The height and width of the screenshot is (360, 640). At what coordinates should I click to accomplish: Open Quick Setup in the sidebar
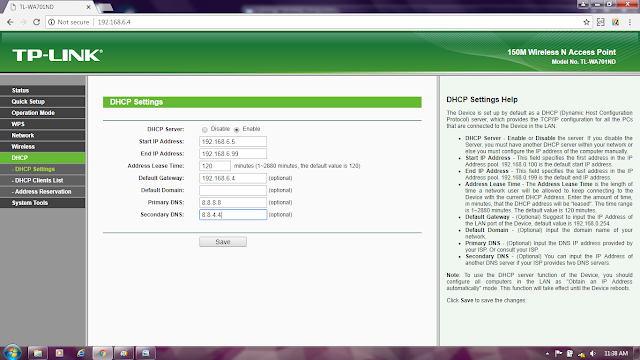tap(42, 102)
